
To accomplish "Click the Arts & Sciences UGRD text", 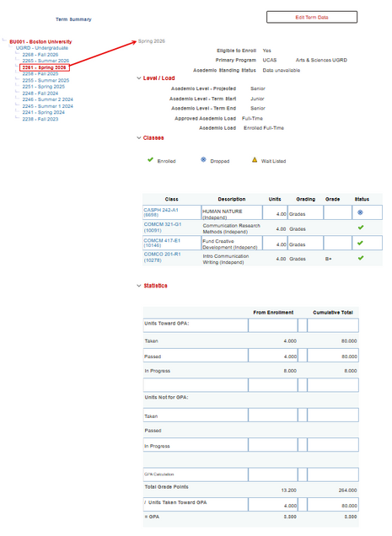I will coord(321,60).
